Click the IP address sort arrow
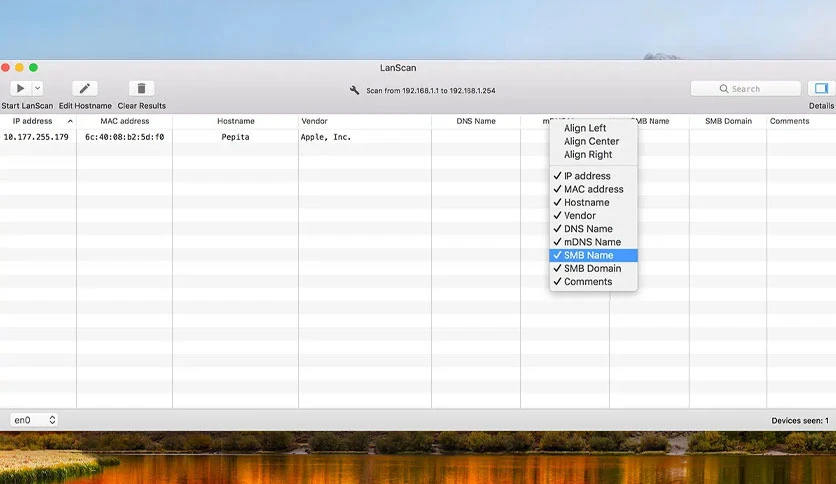Screen dimensions: 836x484 [70, 122]
